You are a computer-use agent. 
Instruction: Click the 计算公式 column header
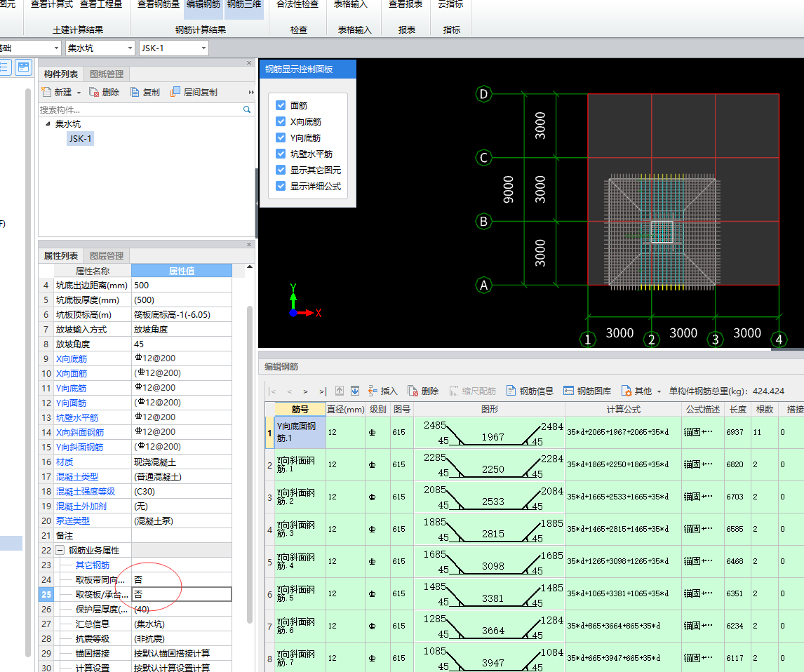click(623, 409)
